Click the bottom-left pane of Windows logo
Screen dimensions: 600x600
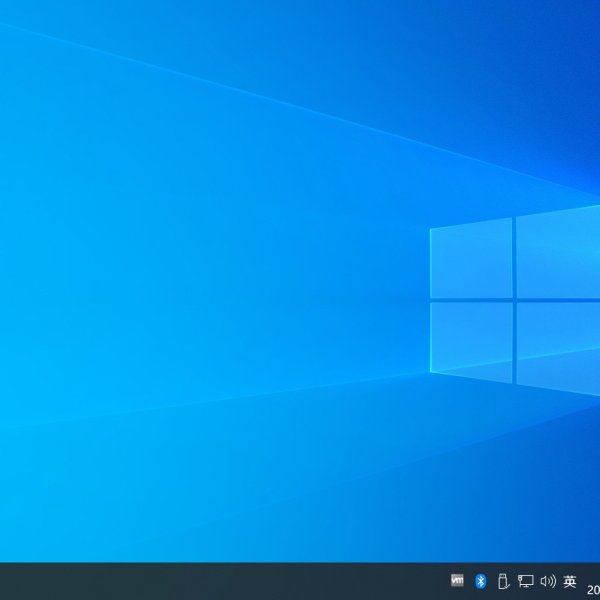[471, 337]
